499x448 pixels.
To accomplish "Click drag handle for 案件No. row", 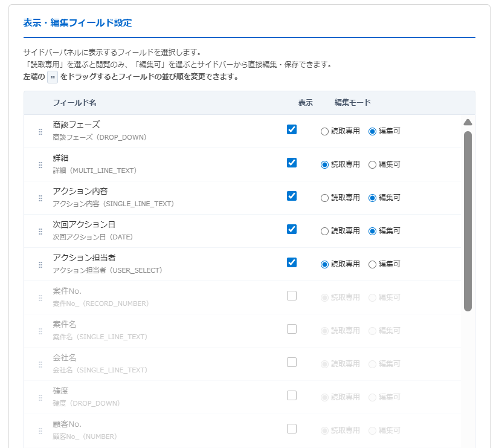I will click(x=40, y=298).
